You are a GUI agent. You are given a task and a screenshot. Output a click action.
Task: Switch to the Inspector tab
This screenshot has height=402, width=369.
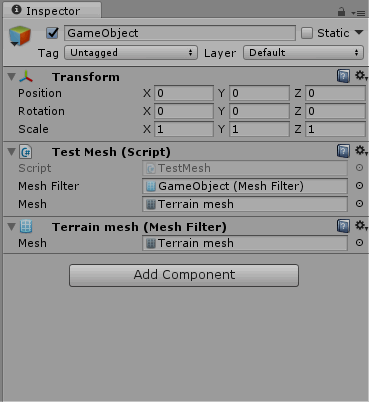(52, 11)
